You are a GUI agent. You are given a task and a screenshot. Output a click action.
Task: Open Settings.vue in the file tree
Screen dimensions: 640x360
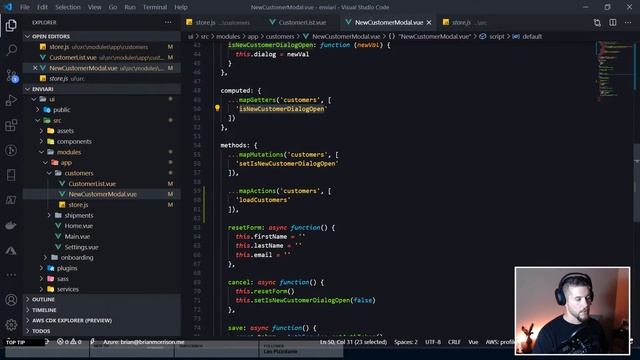(x=81, y=247)
